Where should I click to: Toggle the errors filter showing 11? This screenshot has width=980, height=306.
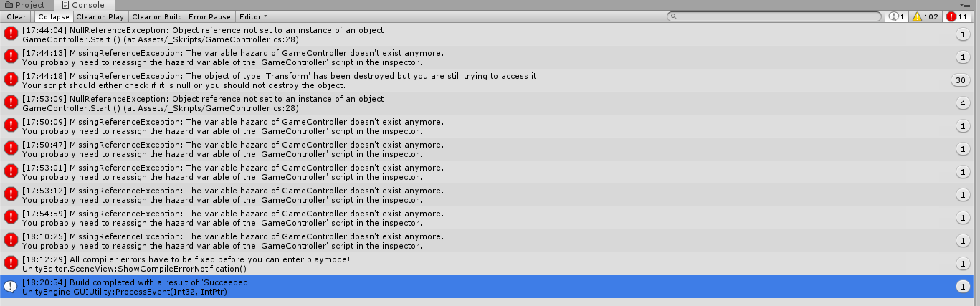point(958,16)
